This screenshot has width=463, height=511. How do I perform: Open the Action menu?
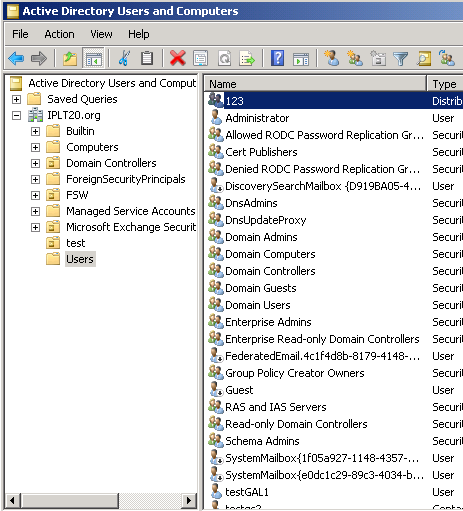[59, 34]
